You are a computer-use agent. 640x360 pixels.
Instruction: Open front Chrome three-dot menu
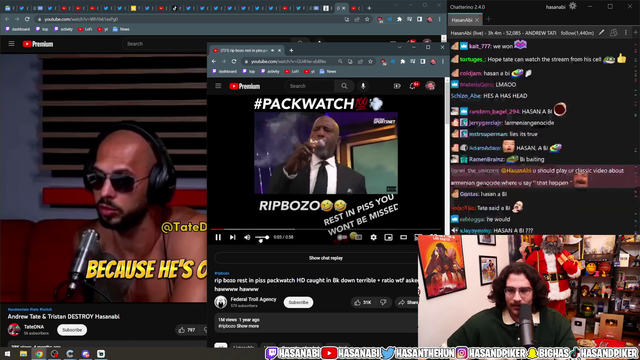[443, 61]
